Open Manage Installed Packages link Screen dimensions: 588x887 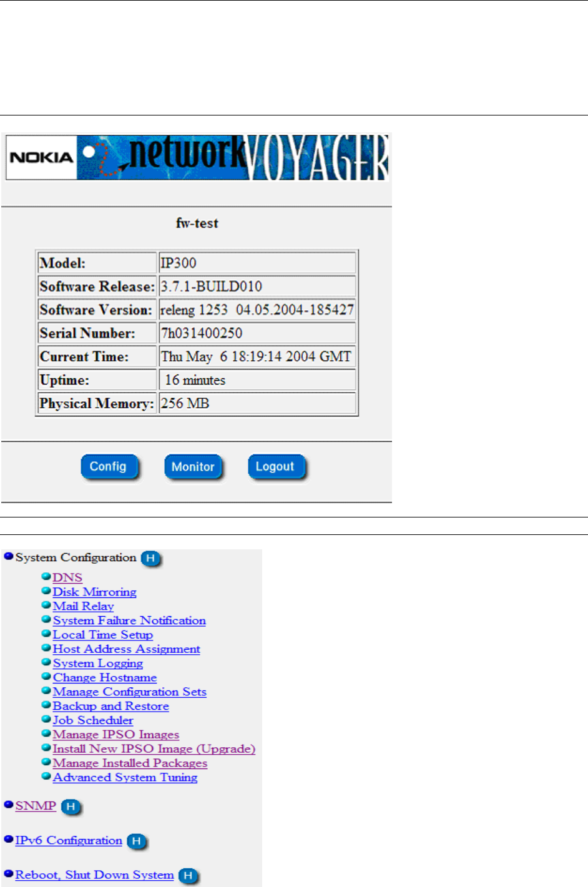click(x=130, y=763)
